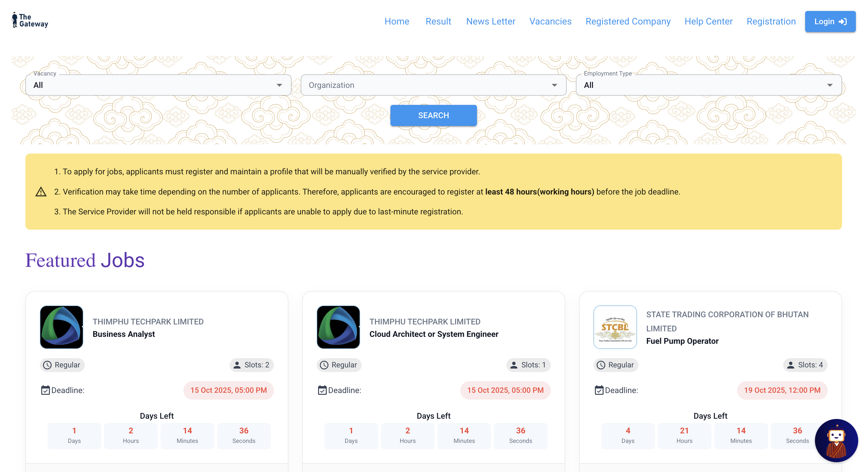Click person icon beside Slots: 1
Viewport: 868px width, 472px height.
pos(514,365)
